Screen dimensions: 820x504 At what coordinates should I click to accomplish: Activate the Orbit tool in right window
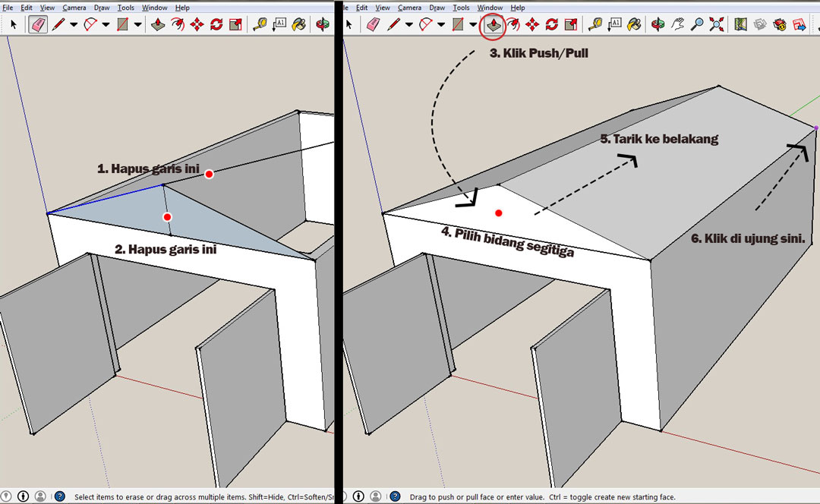658,24
